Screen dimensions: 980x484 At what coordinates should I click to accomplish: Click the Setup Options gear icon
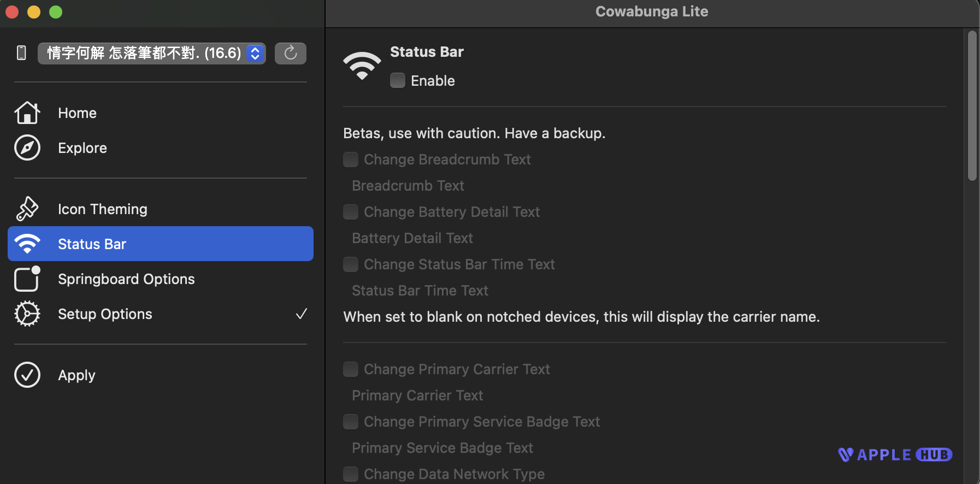coord(27,314)
